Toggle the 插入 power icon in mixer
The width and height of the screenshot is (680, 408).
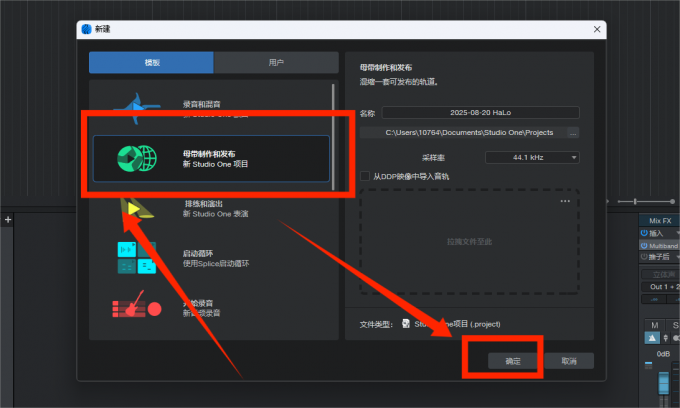644,233
